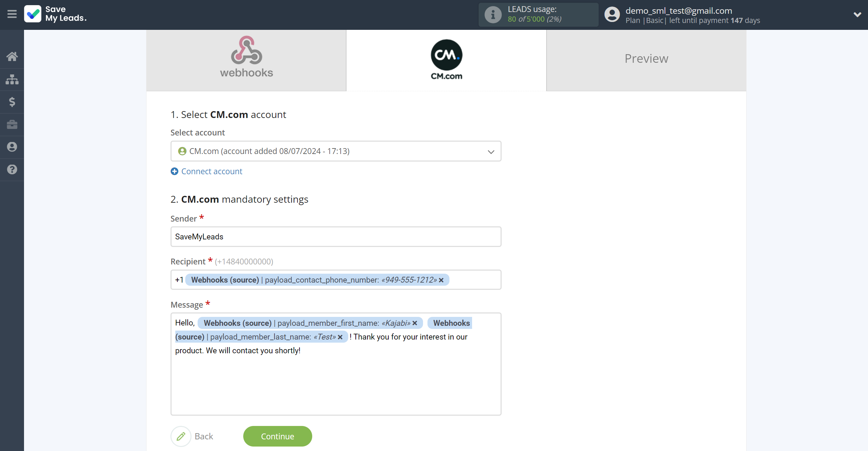The image size is (868, 451).
Task: Click the Save My Leads logo
Action: coord(55,14)
